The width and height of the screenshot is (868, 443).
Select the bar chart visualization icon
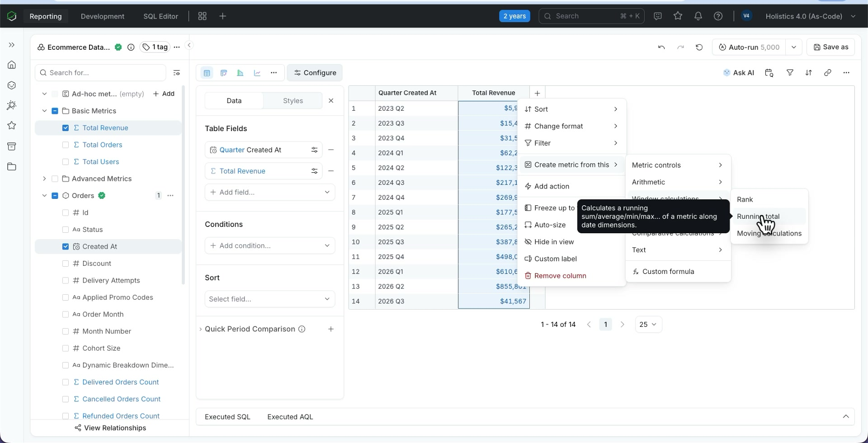tap(241, 73)
